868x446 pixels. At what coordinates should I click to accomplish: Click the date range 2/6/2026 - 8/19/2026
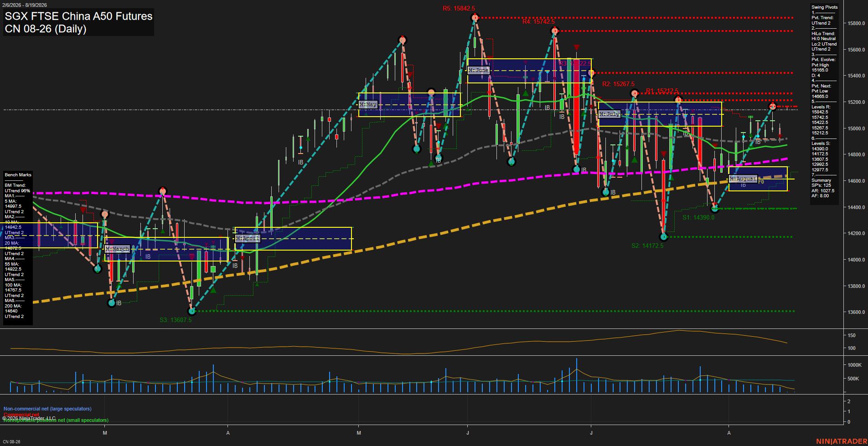[24, 5]
